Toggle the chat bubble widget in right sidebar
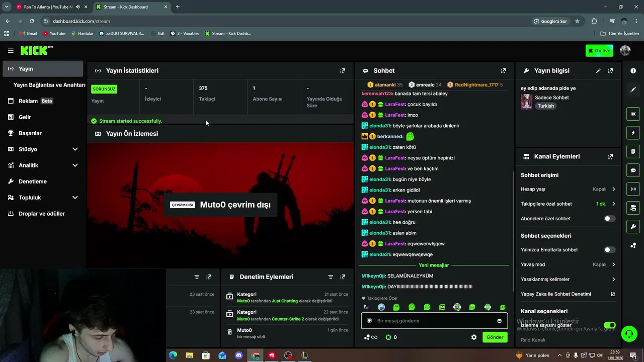 [x=633, y=170]
